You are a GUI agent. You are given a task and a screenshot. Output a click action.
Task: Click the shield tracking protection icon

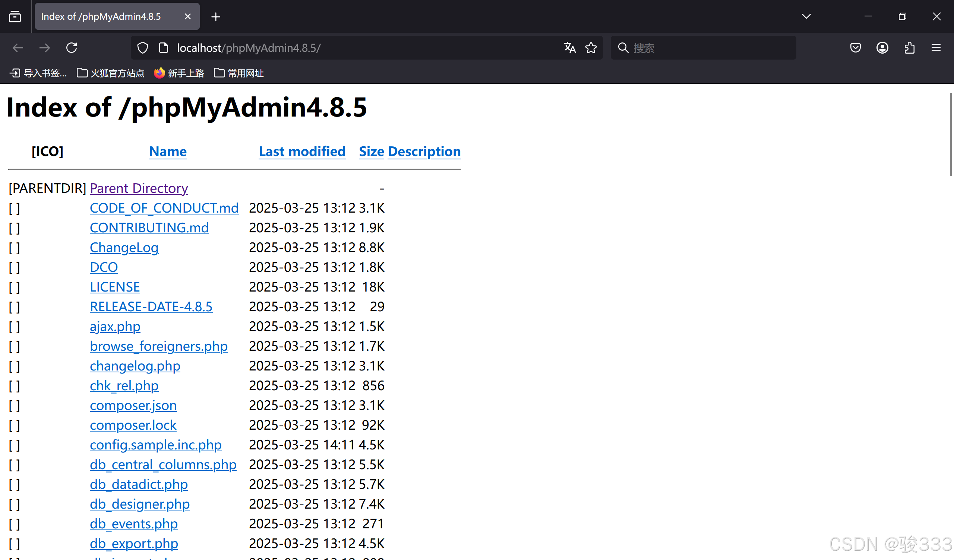[x=142, y=48]
